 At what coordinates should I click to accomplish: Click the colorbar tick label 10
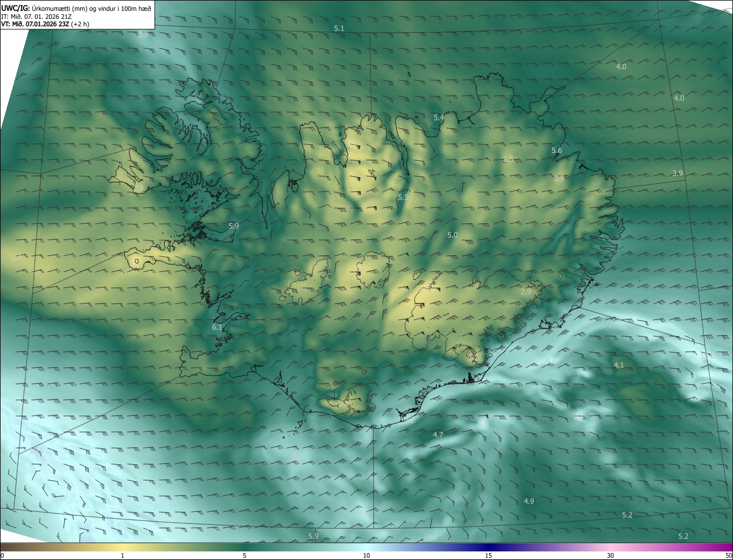coord(366,556)
